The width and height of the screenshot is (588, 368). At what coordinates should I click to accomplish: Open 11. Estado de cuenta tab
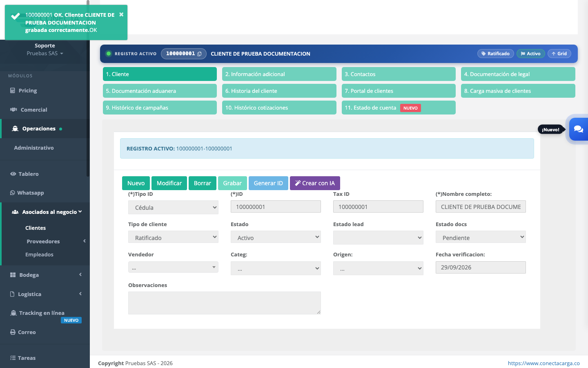(x=399, y=108)
